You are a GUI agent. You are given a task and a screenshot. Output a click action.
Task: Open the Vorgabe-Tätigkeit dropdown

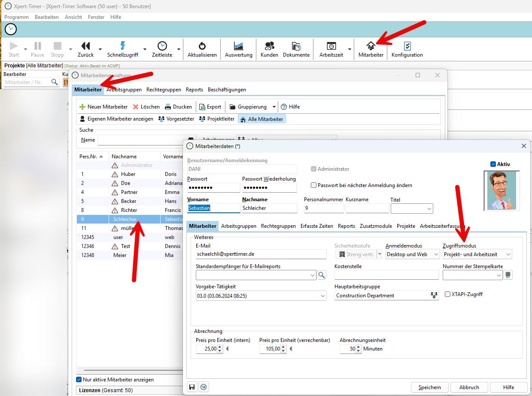click(323, 296)
